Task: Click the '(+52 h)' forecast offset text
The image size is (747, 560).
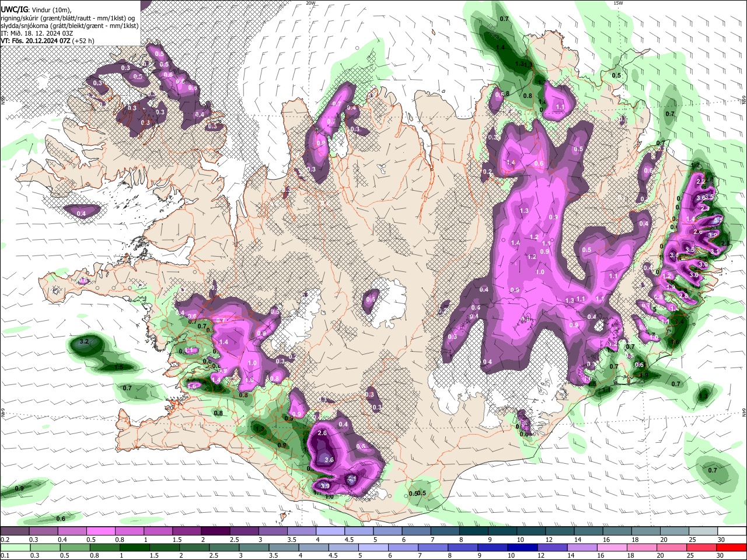Action: tap(82, 41)
